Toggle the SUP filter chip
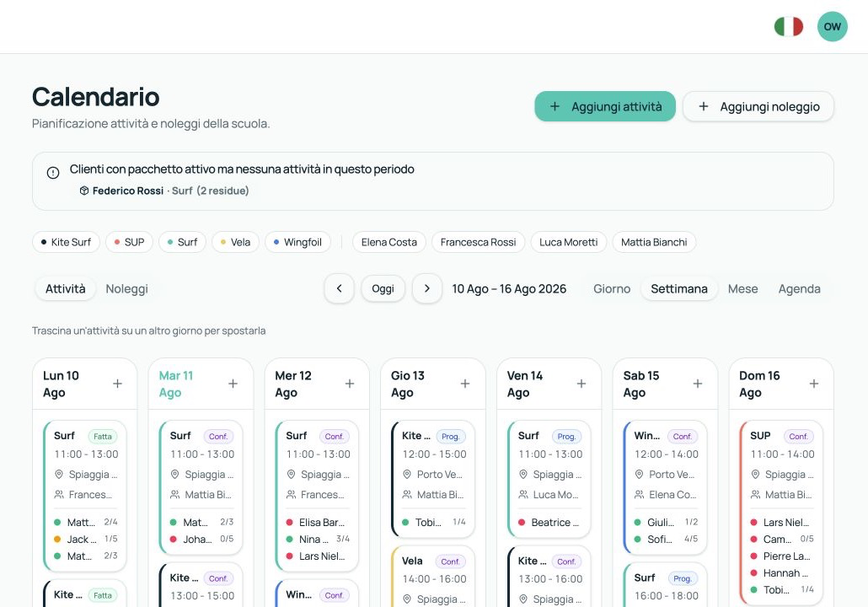 [x=129, y=242]
